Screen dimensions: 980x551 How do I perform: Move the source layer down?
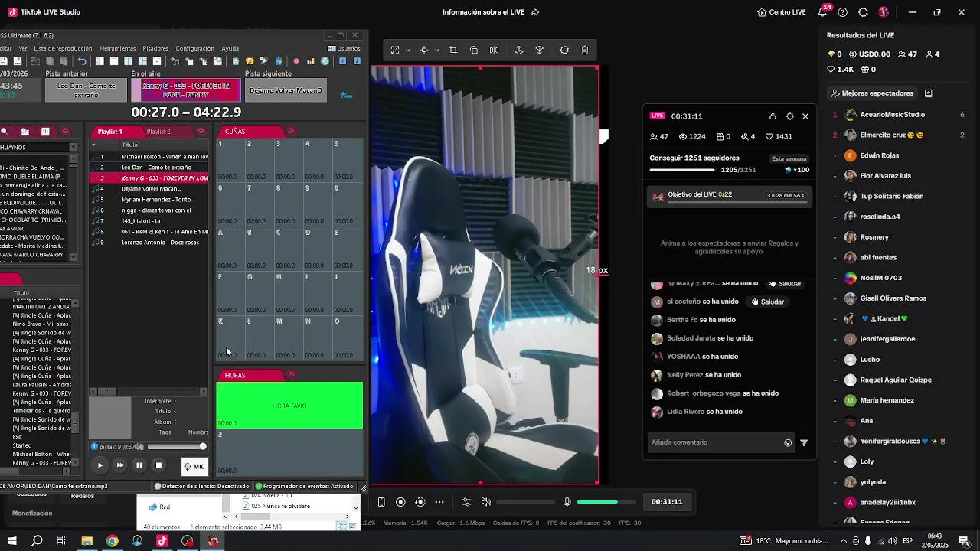(x=540, y=50)
